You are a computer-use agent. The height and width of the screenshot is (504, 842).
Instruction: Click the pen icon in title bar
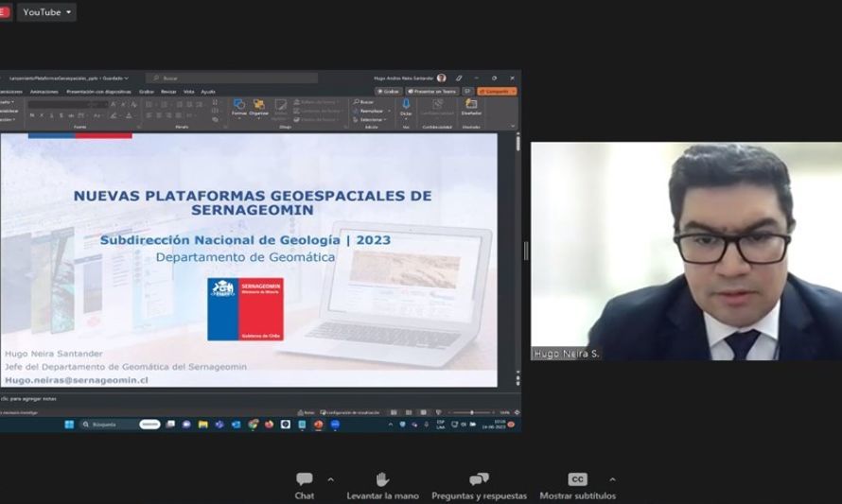(x=459, y=78)
